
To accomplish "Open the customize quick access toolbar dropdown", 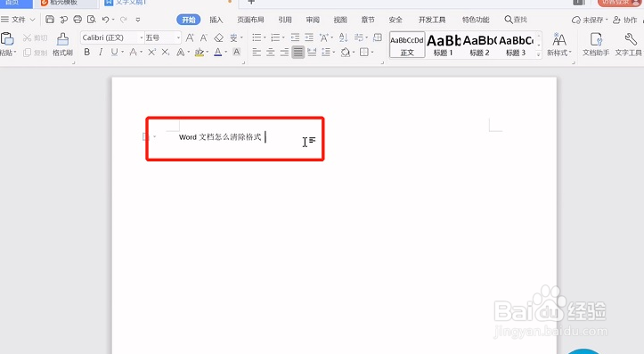I will 138,20.
